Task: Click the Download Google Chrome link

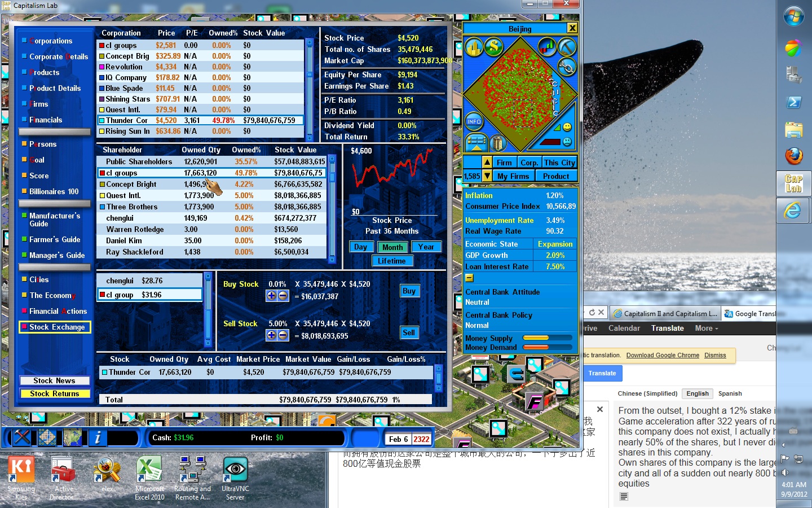Action: coord(663,355)
